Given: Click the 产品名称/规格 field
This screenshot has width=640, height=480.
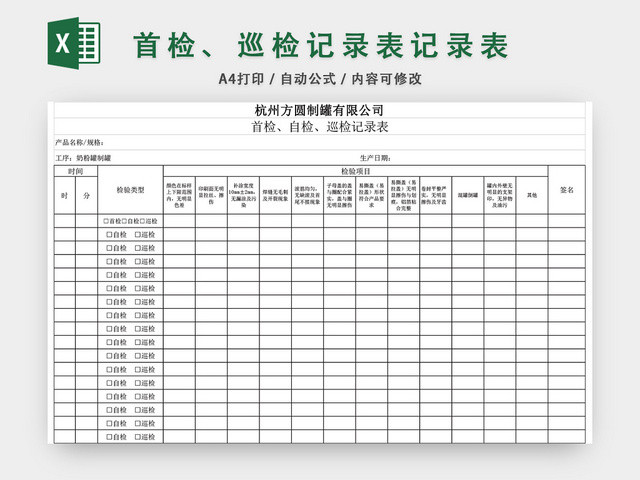Looking at the screenshot, I should tap(320, 142).
